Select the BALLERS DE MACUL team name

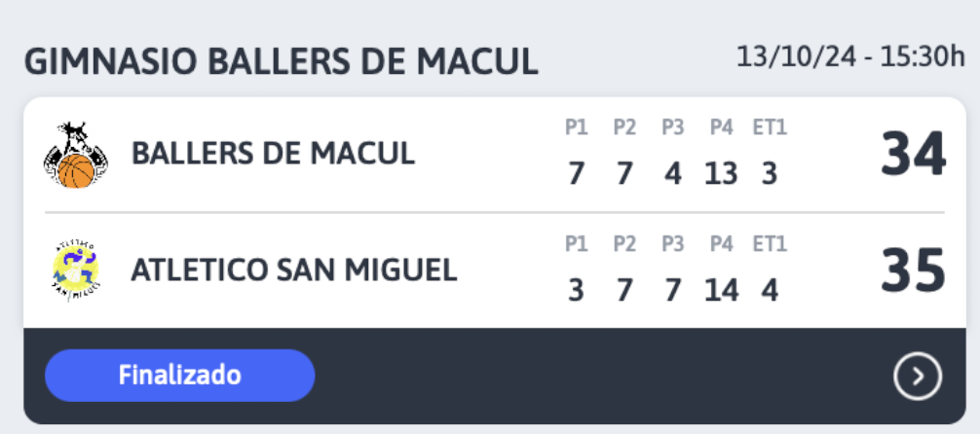point(273,154)
